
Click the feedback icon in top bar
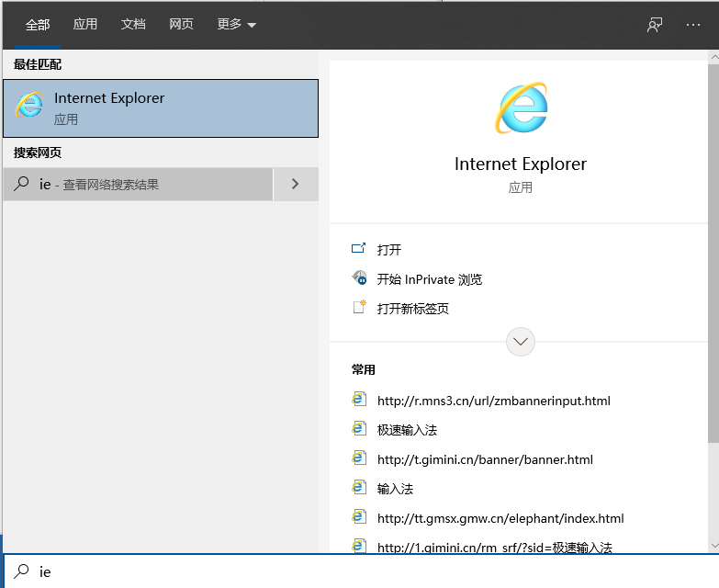[x=654, y=25]
